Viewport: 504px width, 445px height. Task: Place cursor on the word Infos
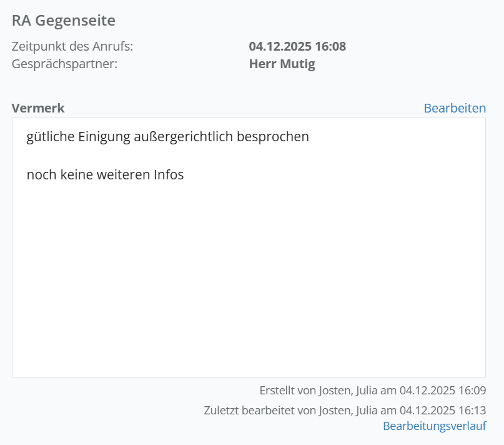pyautogui.click(x=169, y=175)
